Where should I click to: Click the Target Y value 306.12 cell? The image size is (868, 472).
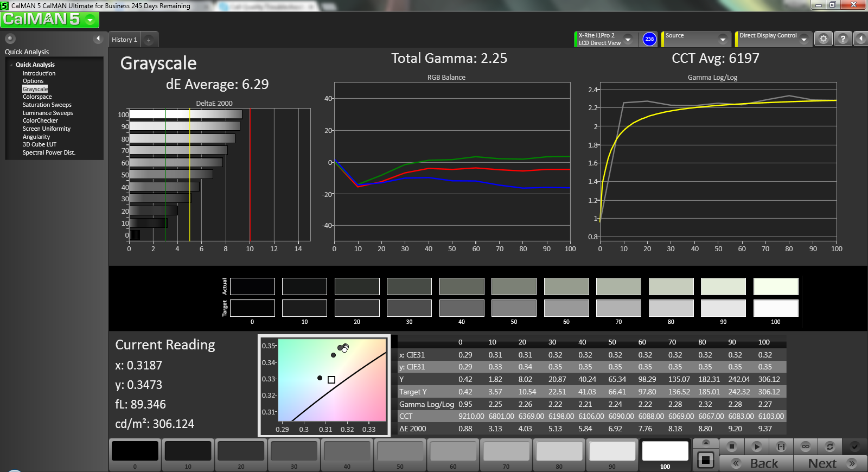pyautogui.click(x=769, y=392)
